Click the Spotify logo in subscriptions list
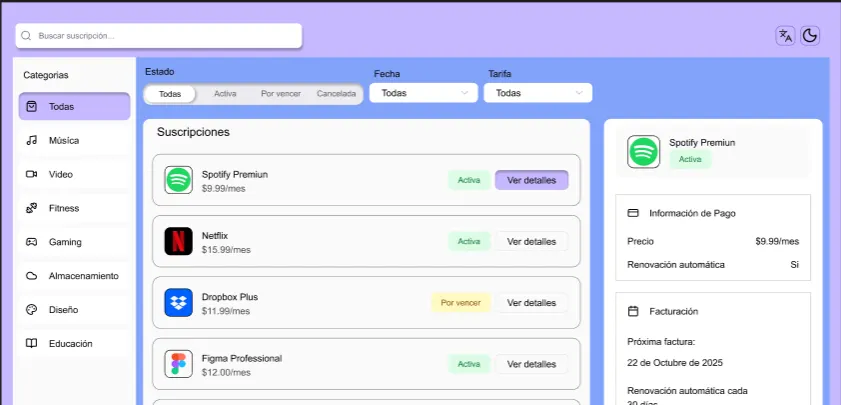Screen dimensions: 841x405 coord(178,180)
